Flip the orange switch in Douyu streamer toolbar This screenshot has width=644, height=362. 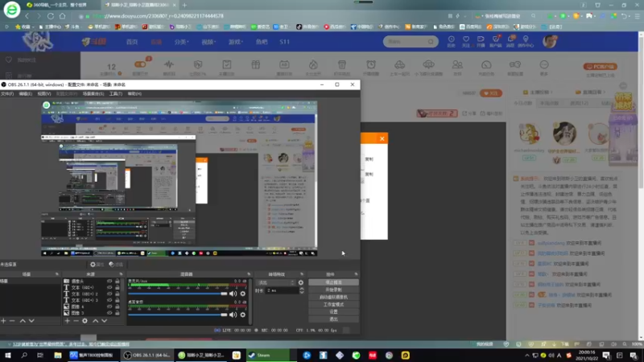pyautogui.click(x=140, y=64)
